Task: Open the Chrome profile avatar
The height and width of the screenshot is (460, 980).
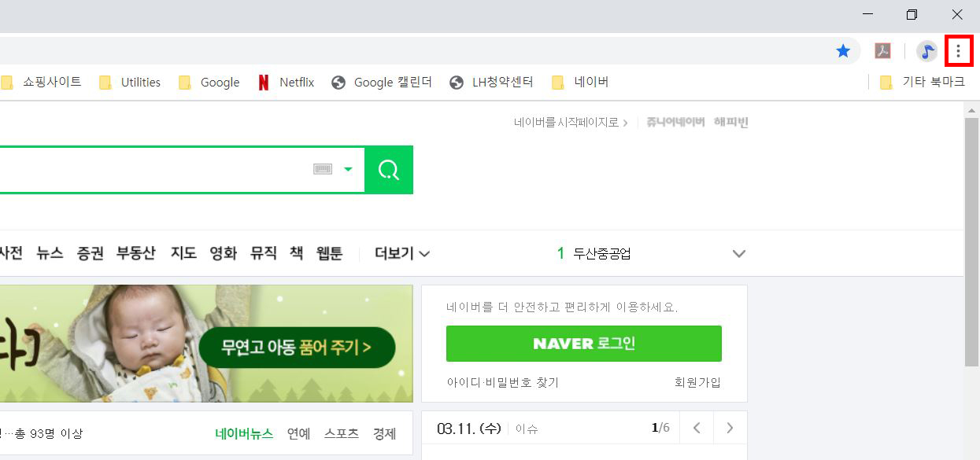Action: click(x=927, y=52)
